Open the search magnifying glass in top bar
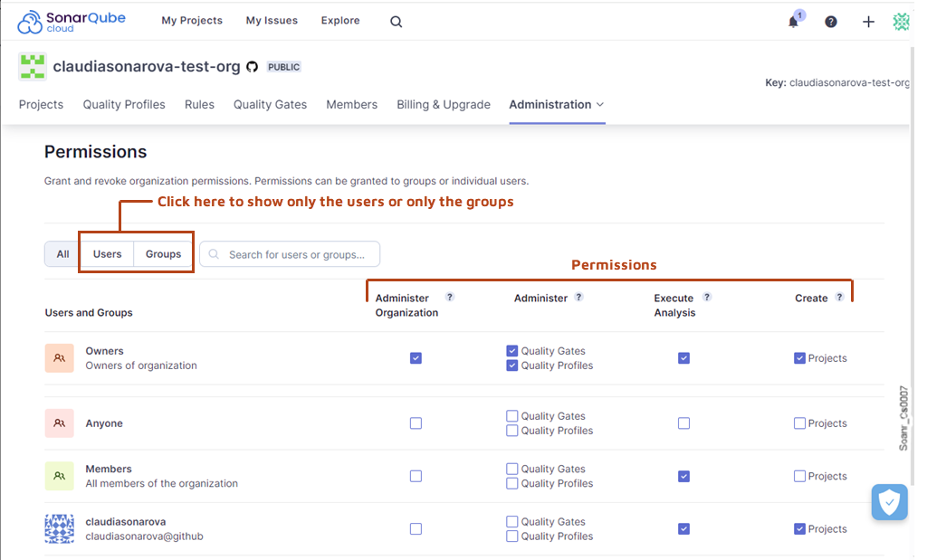This screenshot has height=560, width=927. [396, 21]
